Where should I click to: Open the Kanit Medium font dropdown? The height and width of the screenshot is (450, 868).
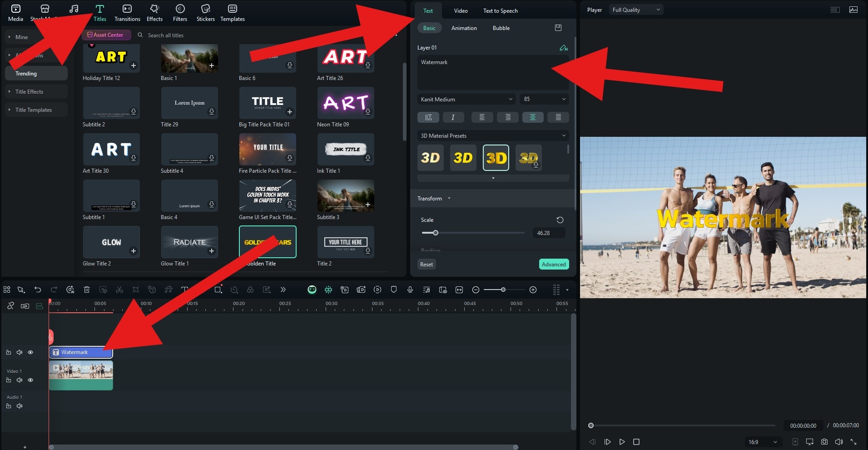(x=466, y=99)
